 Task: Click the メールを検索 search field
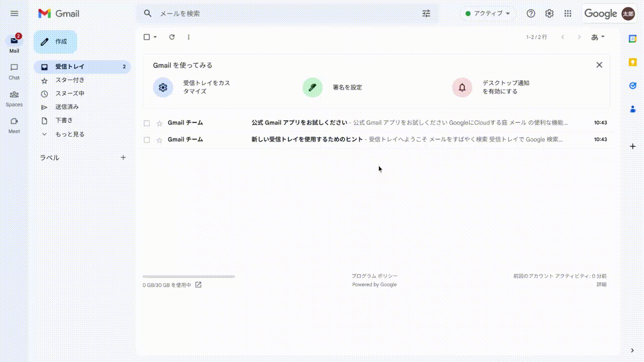(x=287, y=14)
